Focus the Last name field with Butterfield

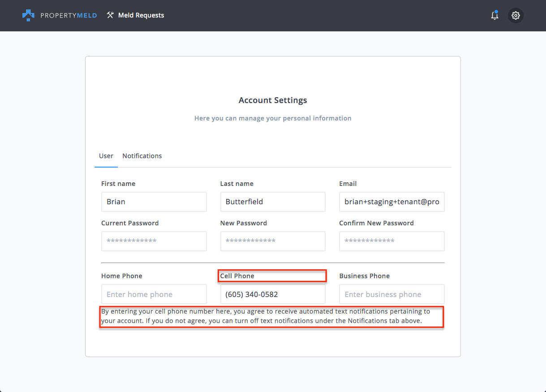[x=273, y=202]
